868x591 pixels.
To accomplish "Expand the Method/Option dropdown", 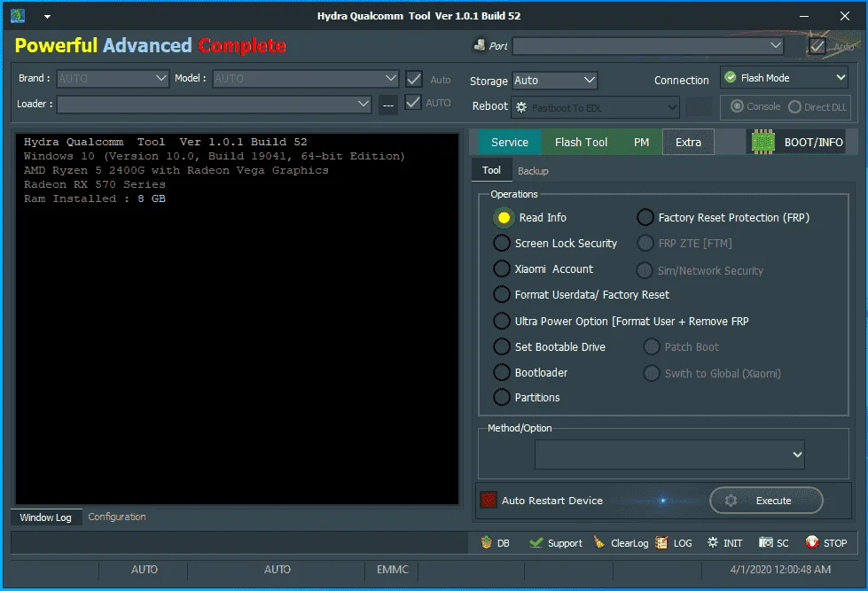I will pyautogui.click(x=669, y=455).
